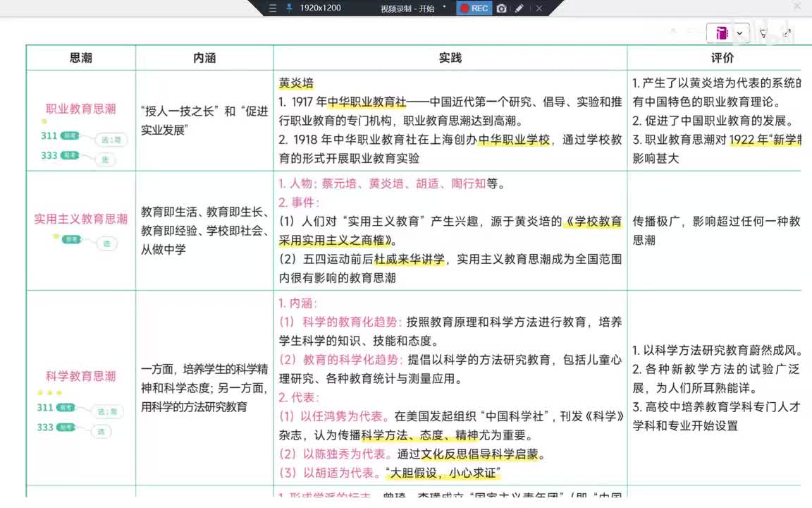Click the 黄炎培 heading in 实践 column
The width and height of the screenshot is (812, 508).
click(296, 83)
